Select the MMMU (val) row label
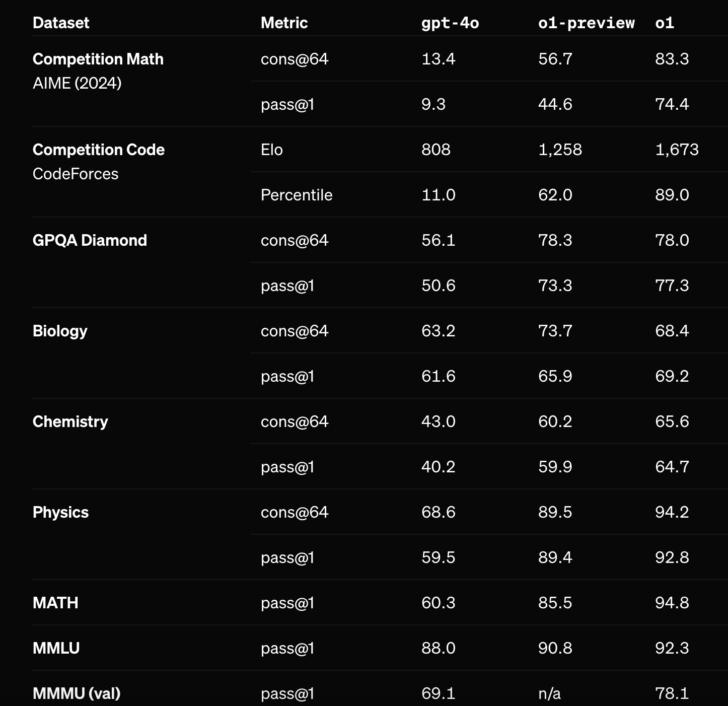The image size is (728, 706). 77,693
